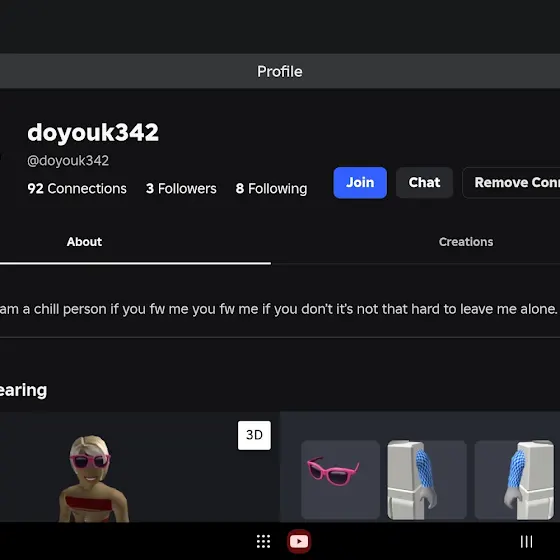
Task: Click the doyouk342 display name
Action: (x=93, y=132)
